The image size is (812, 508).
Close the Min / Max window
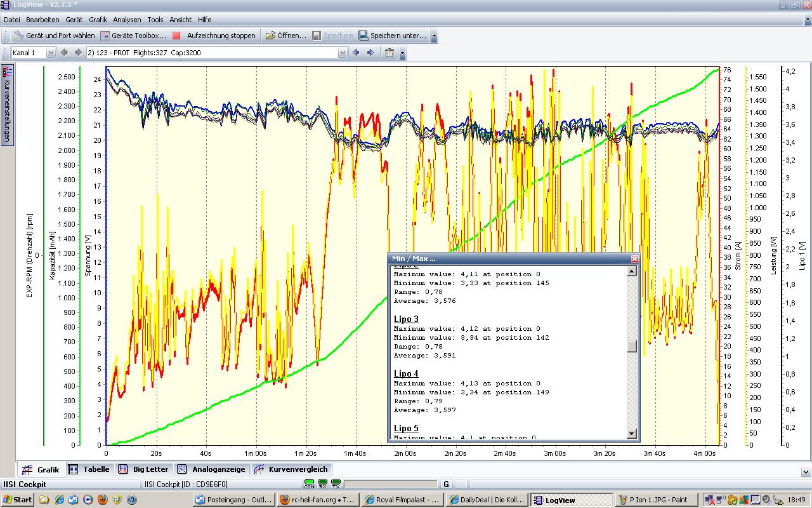coord(634,258)
